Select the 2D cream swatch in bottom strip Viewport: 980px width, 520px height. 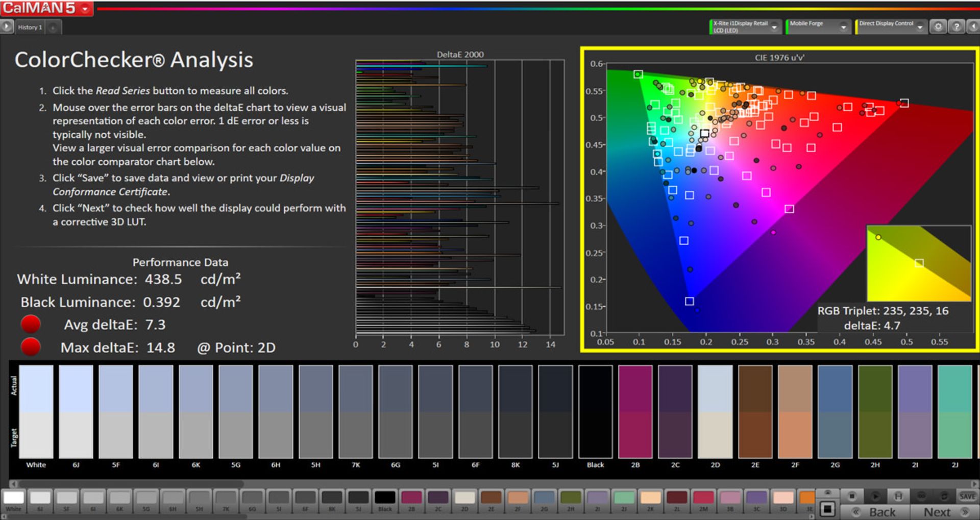tap(464, 501)
